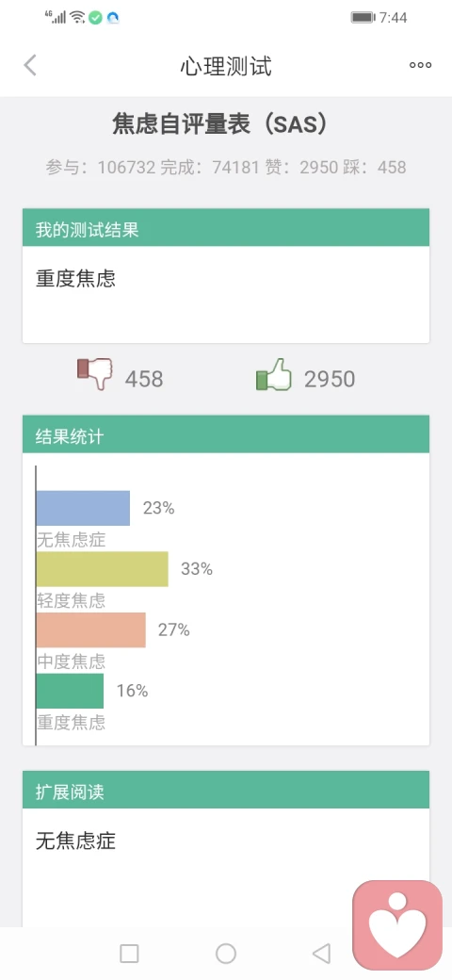This screenshot has width=452, height=980.
Task: Select the green 重度焦虑 16% bar
Action: click(x=70, y=691)
